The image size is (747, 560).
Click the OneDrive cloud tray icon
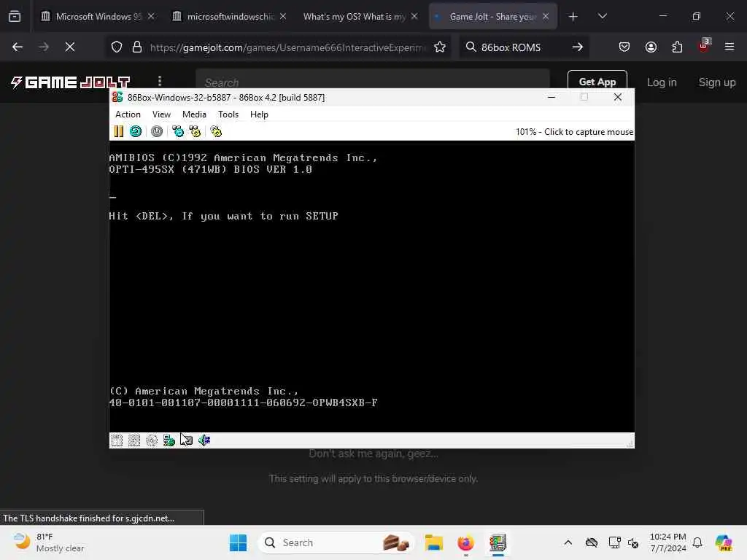click(591, 542)
